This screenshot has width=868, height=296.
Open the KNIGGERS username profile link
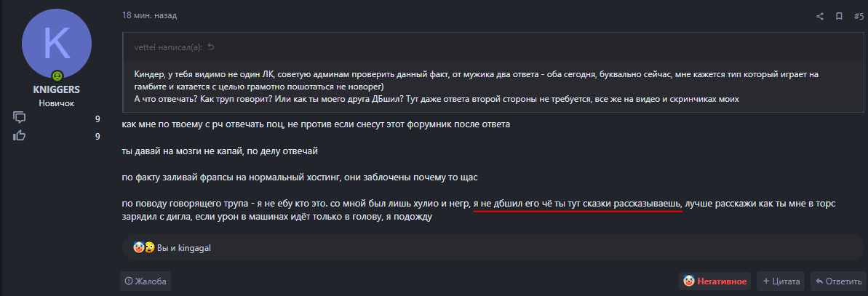(x=57, y=89)
